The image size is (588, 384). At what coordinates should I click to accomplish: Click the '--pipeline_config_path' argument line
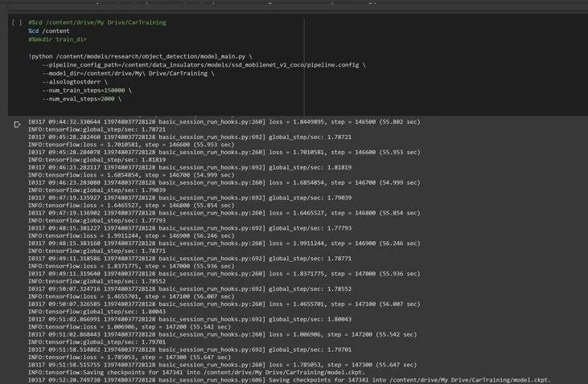coord(204,65)
